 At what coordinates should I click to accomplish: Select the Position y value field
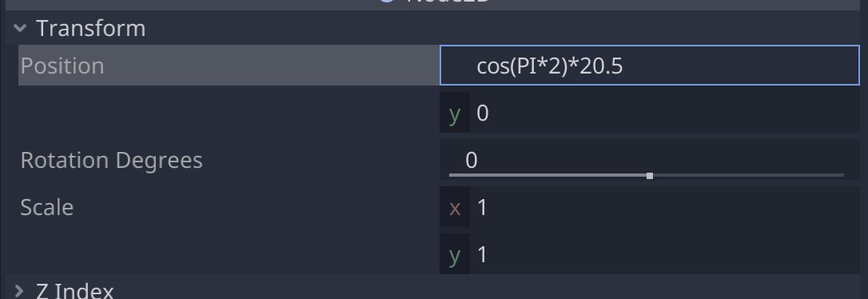click(x=665, y=113)
